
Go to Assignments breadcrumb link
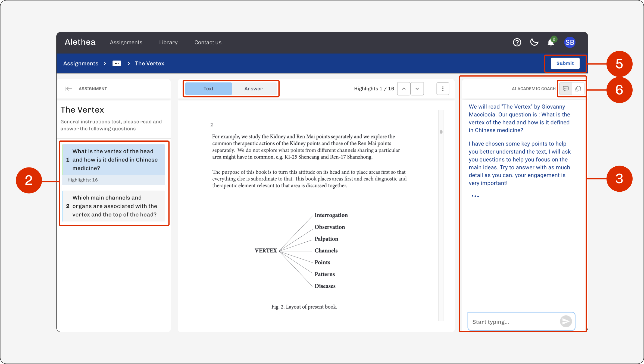point(81,63)
